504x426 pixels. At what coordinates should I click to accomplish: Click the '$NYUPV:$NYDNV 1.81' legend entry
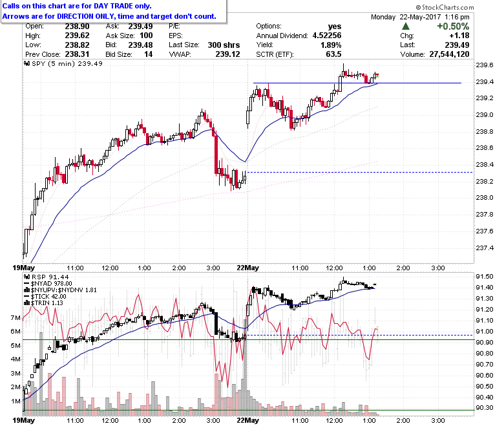click(x=63, y=290)
